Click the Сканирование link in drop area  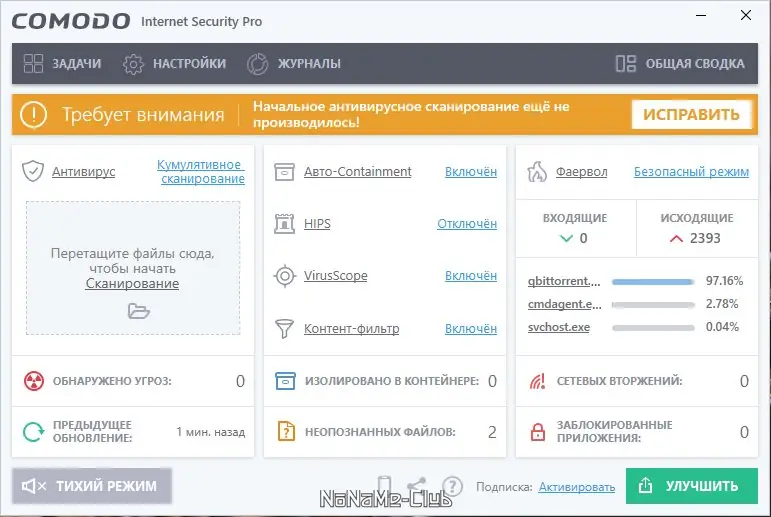tap(132, 284)
